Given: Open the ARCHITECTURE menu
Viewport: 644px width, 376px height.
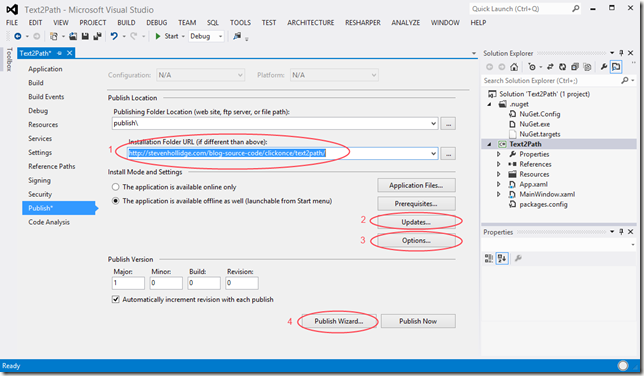Looking at the screenshot, I should (310, 23).
